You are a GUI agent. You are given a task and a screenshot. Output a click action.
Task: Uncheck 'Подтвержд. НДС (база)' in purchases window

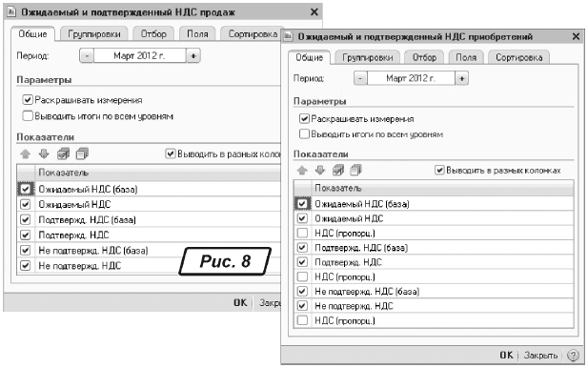coord(302,248)
